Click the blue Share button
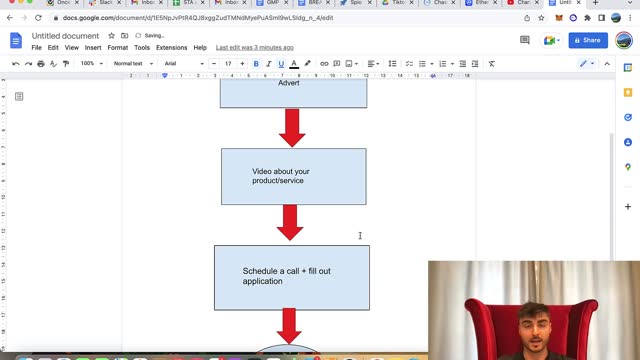Screen dimensions: 640x360 (x=588, y=40)
